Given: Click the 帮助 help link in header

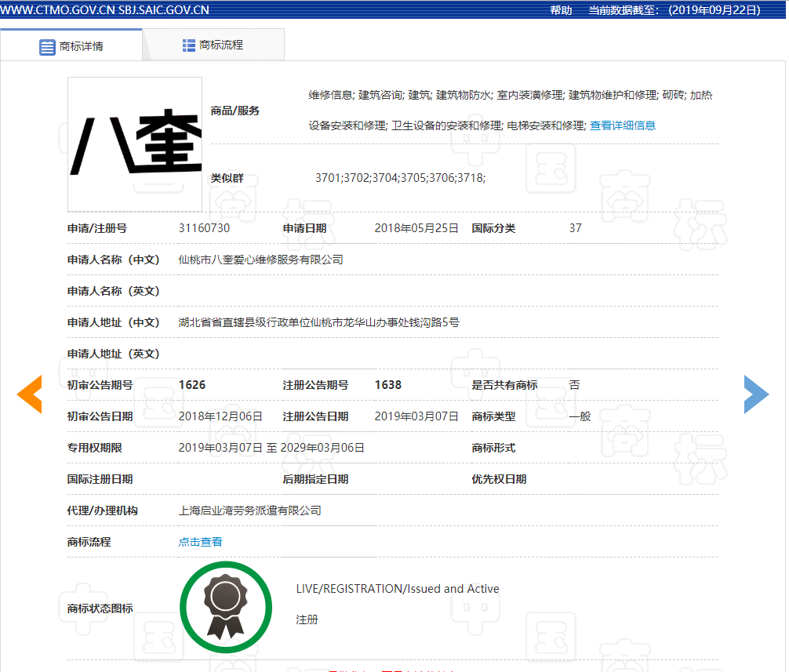Looking at the screenshot, I should pyautogui.click(x=561, y=10).
